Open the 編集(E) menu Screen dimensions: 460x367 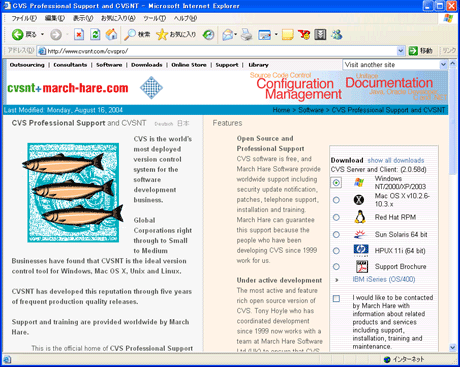[55, 18]
